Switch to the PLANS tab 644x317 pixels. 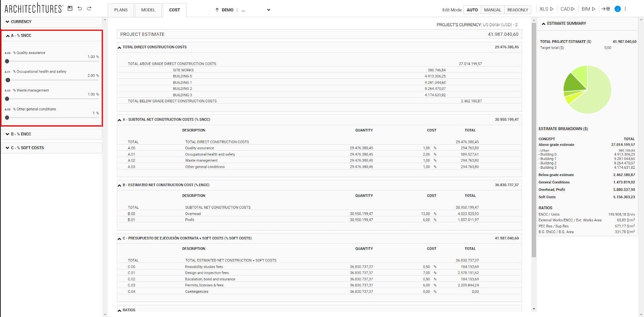tap(121, 10)
